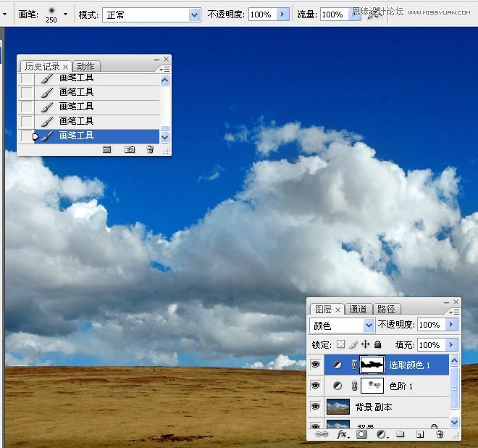Hide the 选取颜色 1 layer
Screen dimensions: 478x448
click(x=315, y=365)
